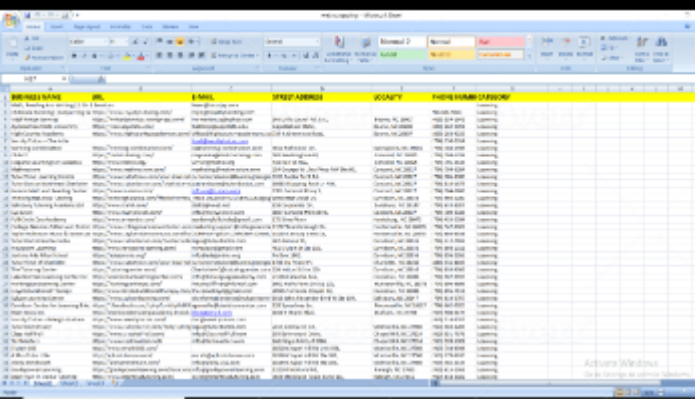Apply the Comma Style icon

click(294, 55)
